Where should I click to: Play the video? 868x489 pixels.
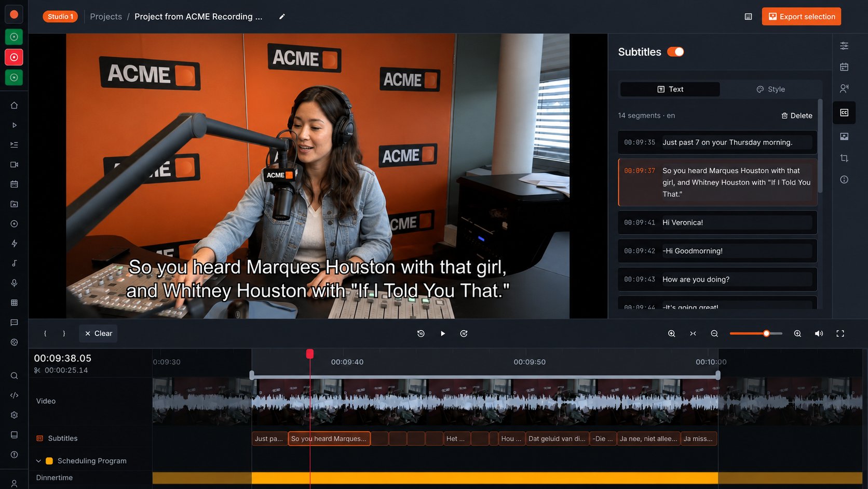pyautogui.click(x=443, y=334)
